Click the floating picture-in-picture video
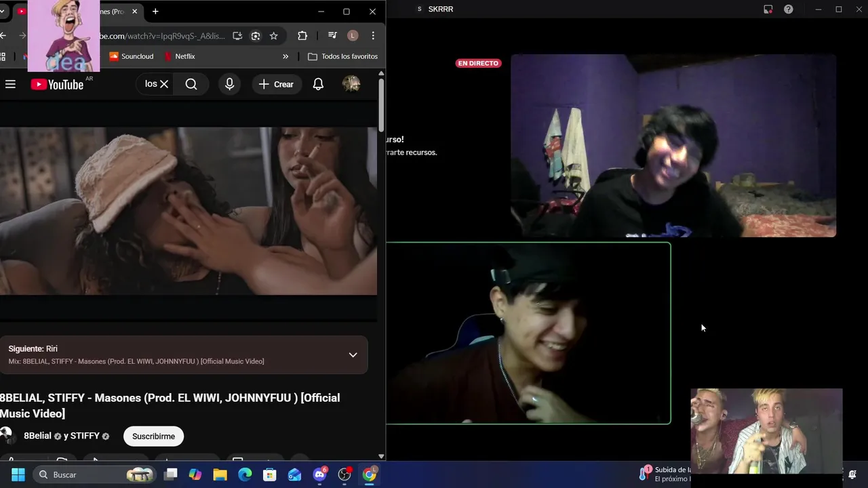868x488 pixels. tap(766, 431)
